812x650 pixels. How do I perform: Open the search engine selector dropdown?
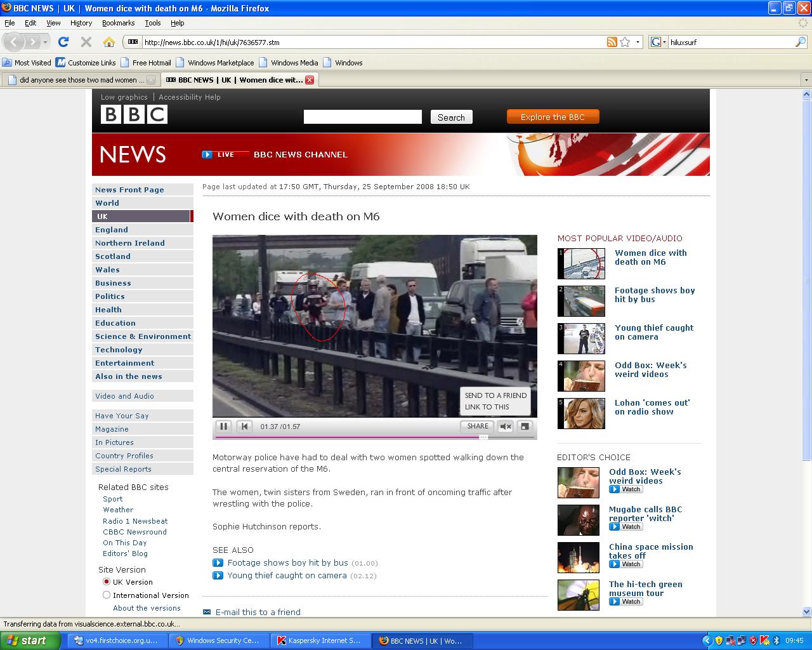tap(659, 42)
